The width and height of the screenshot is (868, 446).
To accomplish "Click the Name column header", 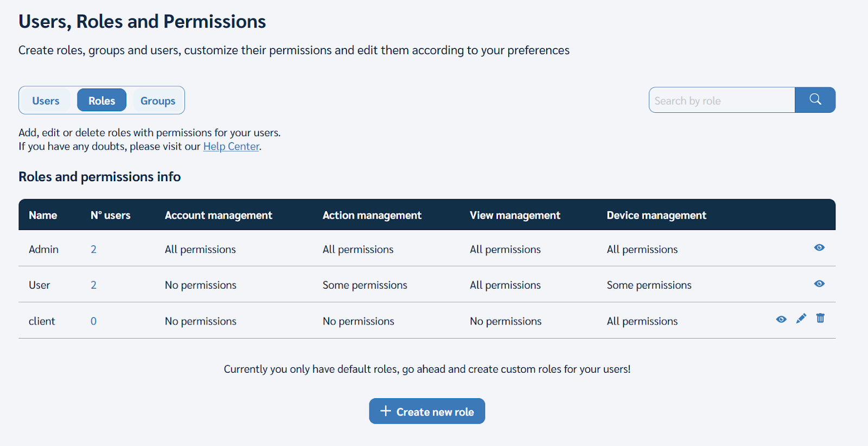I will pyautogui.click(x=43, y=215).
